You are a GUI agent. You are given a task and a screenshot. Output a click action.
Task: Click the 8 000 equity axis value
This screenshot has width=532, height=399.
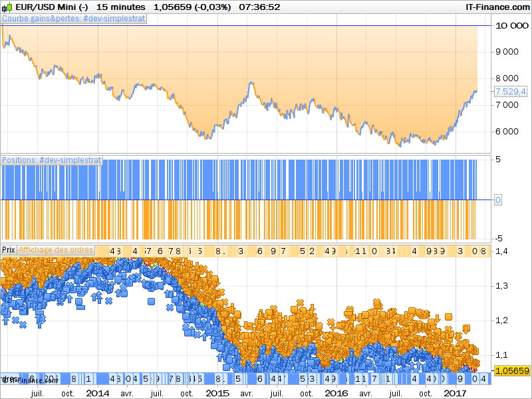point(507,78)
